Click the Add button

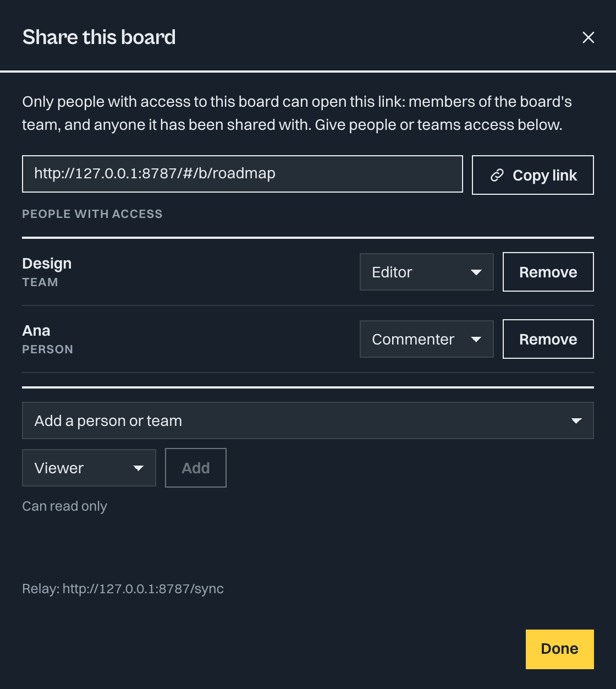pos(195,468)
